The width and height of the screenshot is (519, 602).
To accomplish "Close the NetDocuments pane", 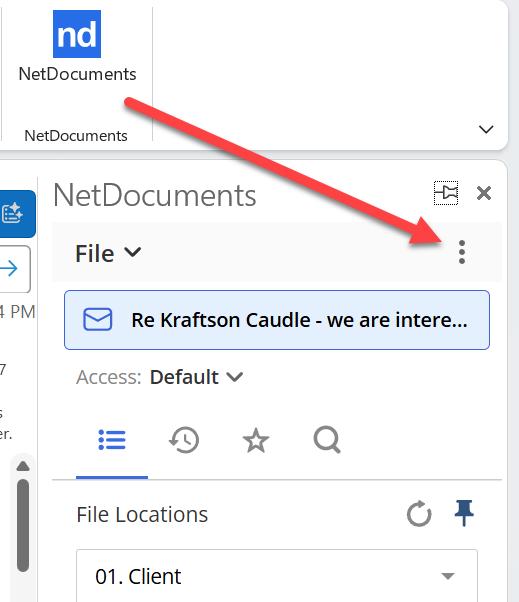I will pyautogui.click(x=484, y=193).
